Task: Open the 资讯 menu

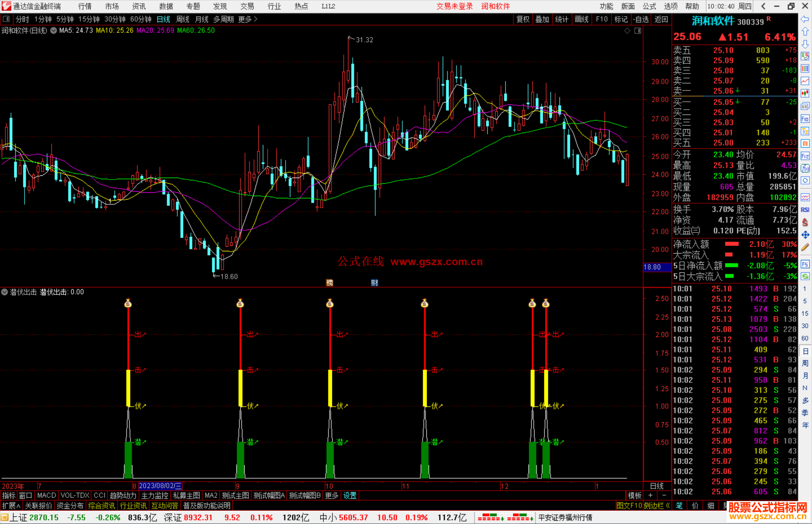Action: pyautogui.click(x=139, y=6)
